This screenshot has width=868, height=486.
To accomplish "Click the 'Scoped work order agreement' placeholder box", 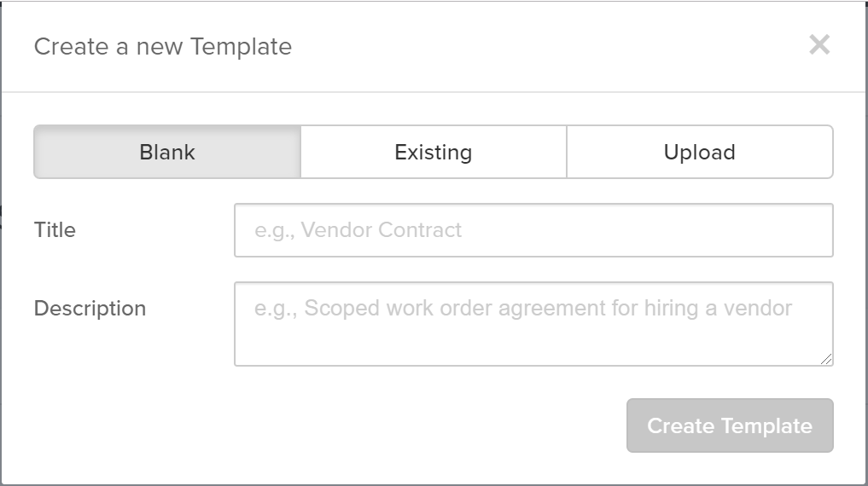I will point(533,324).
